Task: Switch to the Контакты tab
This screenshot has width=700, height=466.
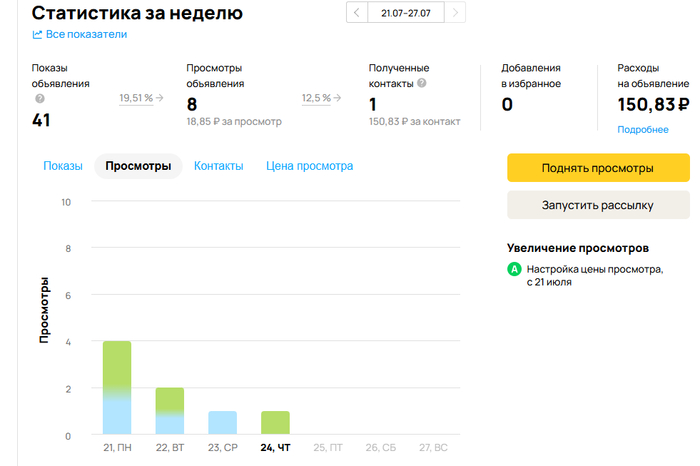Action: pyautogui.click(x=218, y=166)
